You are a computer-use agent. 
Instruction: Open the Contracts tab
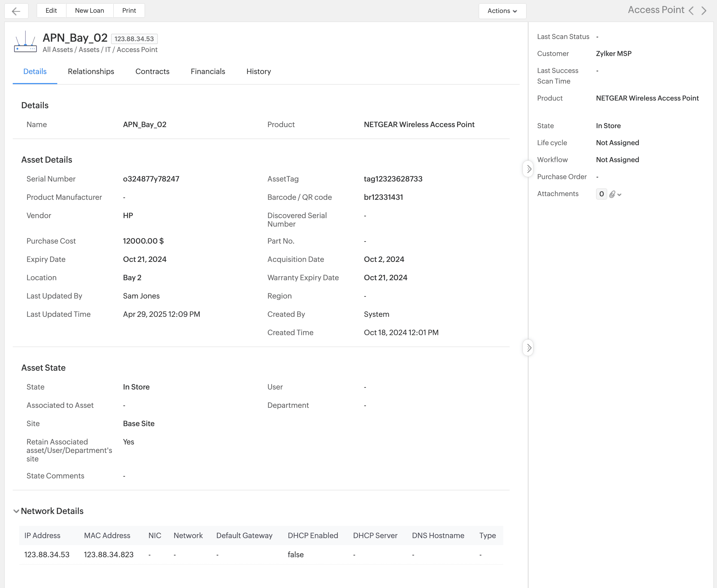(x=152, y=71)
